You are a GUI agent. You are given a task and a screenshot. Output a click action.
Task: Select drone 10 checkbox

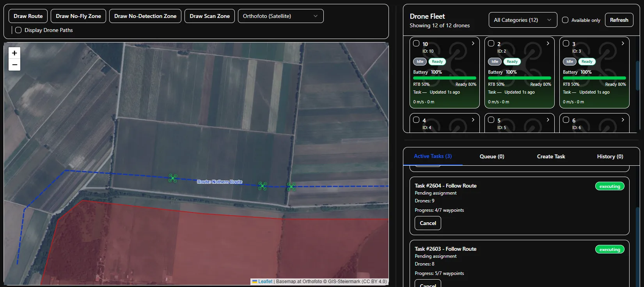(x=416, y=43)
